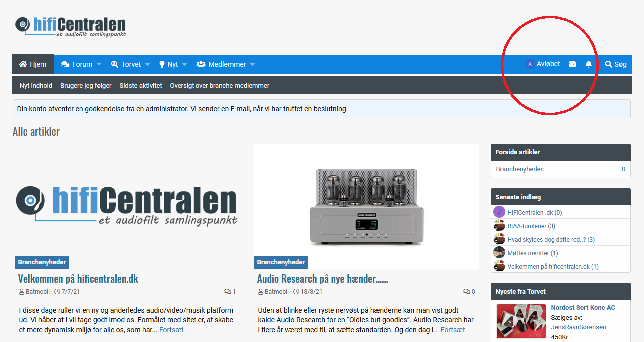Open the Medlemmer menu item

tap(221, 64)
